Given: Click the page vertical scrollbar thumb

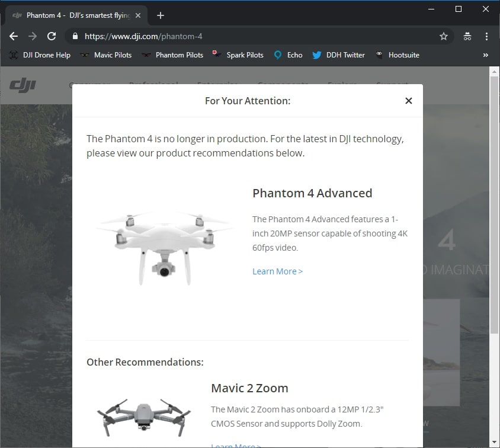Looking at the screenshot, I should 494,204.
